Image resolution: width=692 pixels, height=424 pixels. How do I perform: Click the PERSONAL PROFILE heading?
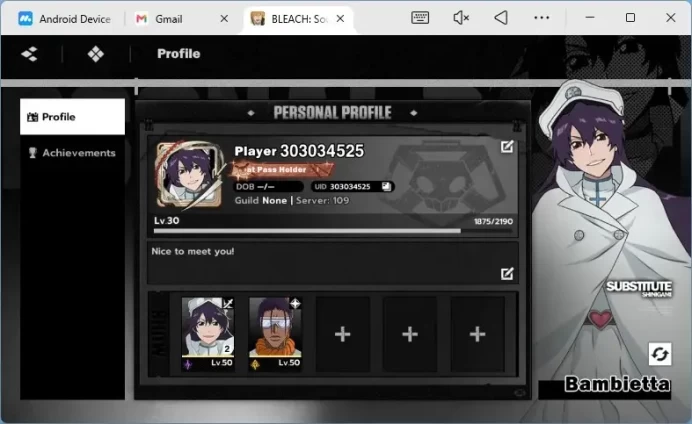[x=332, y=113]
